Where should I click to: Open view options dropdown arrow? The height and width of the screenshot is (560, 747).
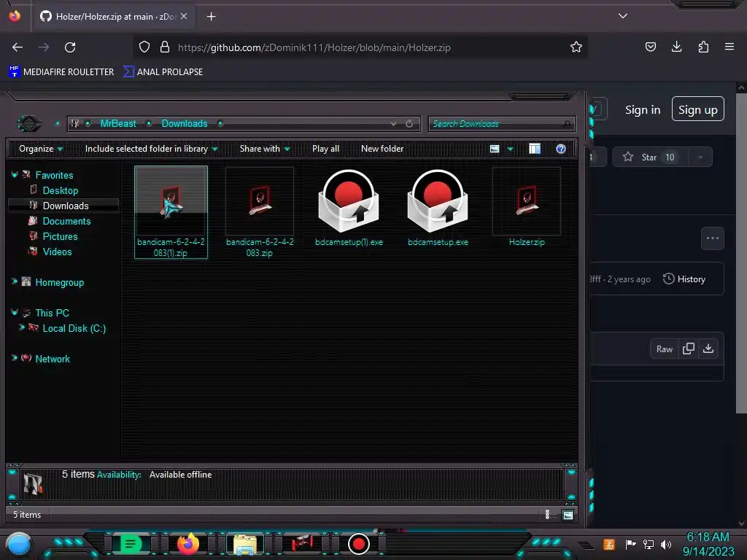click(x=510, y=149)
